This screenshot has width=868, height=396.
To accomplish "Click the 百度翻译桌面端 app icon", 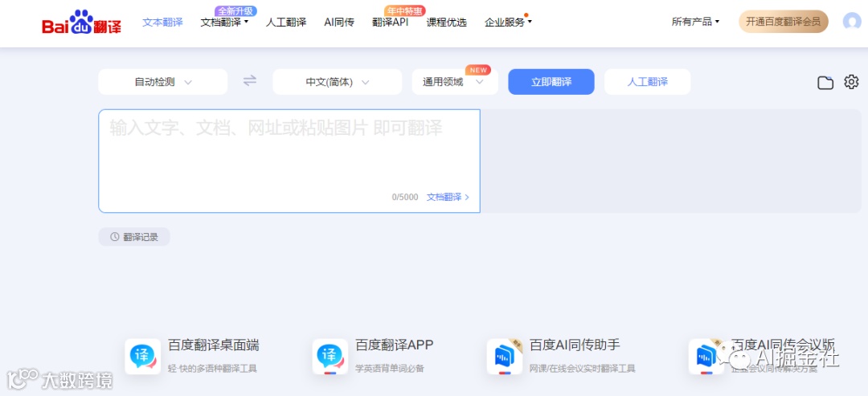I will (x=143, y=357).
